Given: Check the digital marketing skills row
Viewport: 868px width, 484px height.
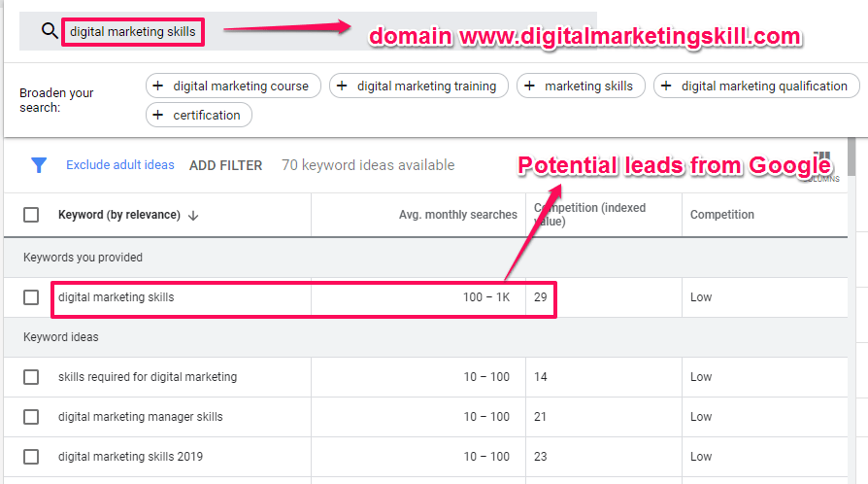Looking at the screenshot, I should pos(31,297).
